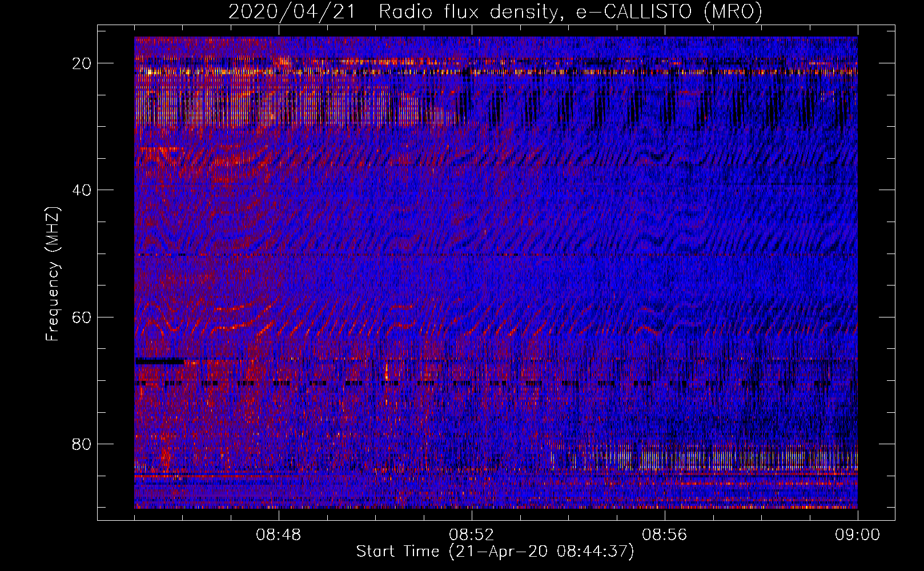
Task: Click the 08:52 time tick label
Action: [472, 535]
